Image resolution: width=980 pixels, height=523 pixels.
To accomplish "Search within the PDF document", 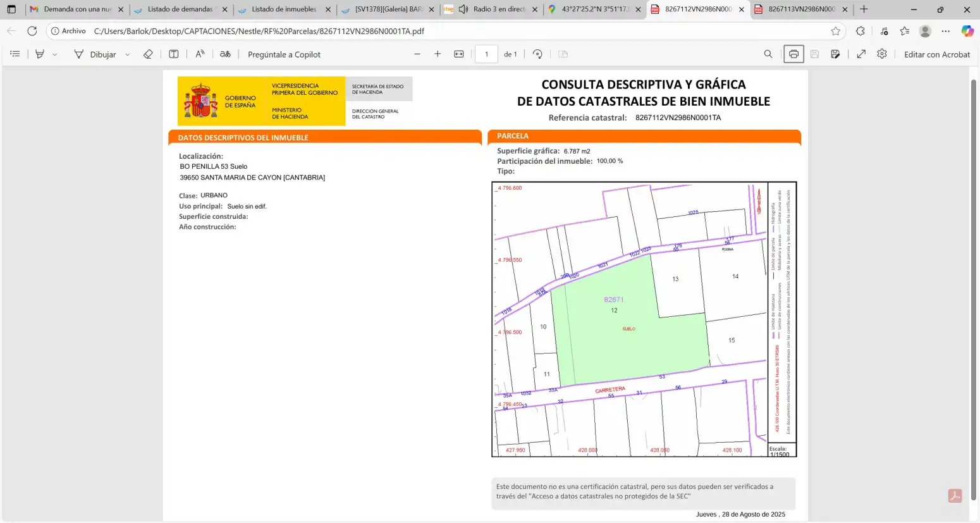I will pyautogui.click(x=768, y=54).
